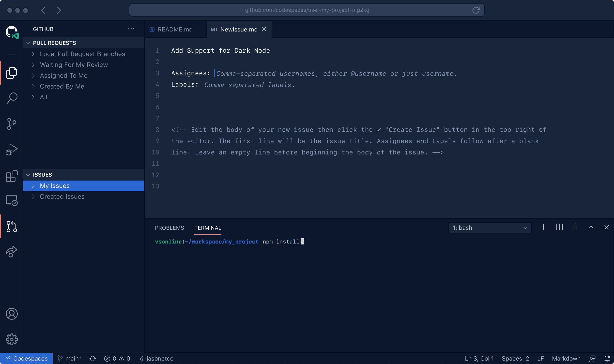Viewport: 614px width, 364px height.
Task: Open the Source Control view
Action: pos(11,124)
